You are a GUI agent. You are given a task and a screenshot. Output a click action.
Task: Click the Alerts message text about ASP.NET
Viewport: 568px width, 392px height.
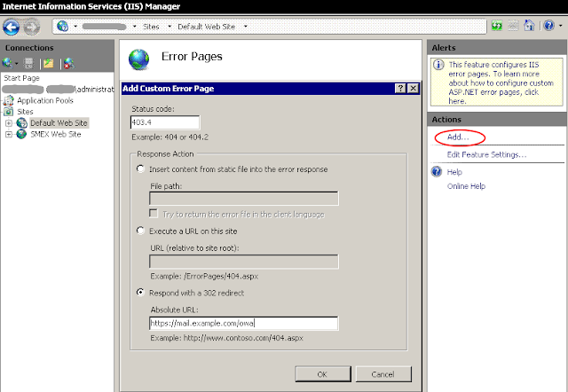501,82
